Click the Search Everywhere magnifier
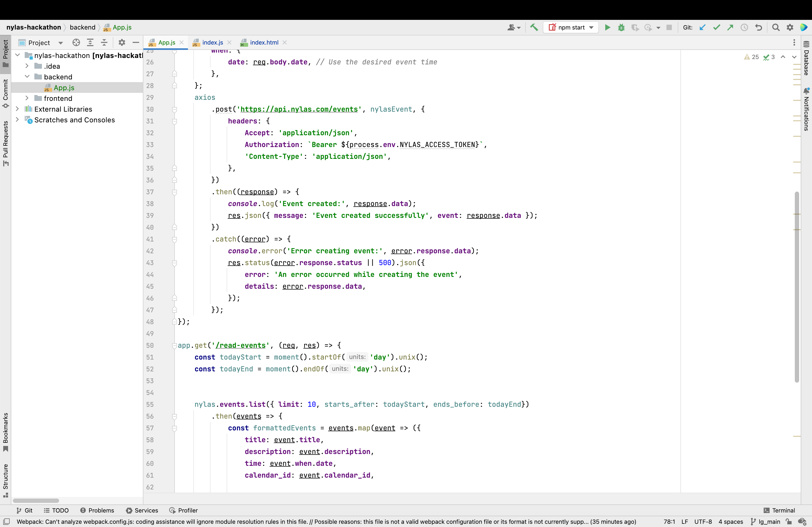This screenshot has width=812, height=527. tap(776, 27)
